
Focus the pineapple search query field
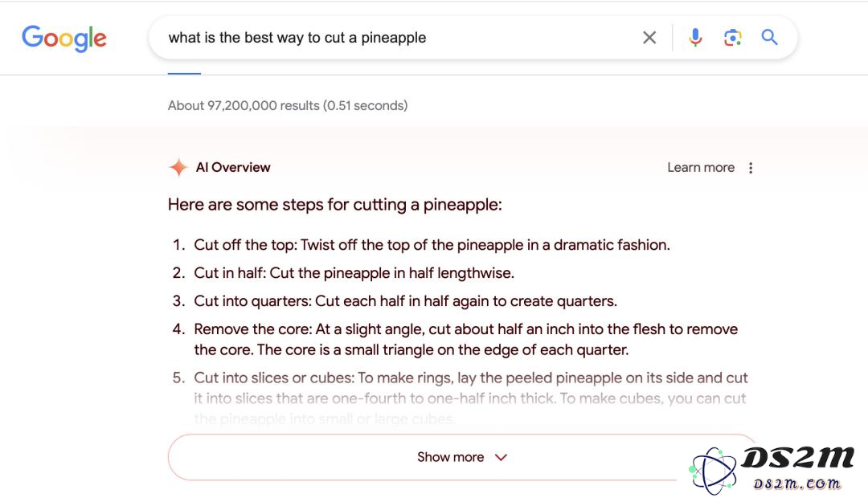pyautogui.click(x=399, y=38)
